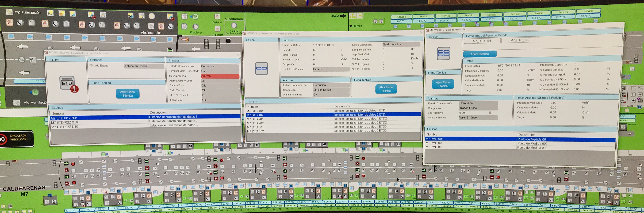644x213 pixels.
Task: Select the M7_DTD_102 detector tab
Action: pos(520,40)
